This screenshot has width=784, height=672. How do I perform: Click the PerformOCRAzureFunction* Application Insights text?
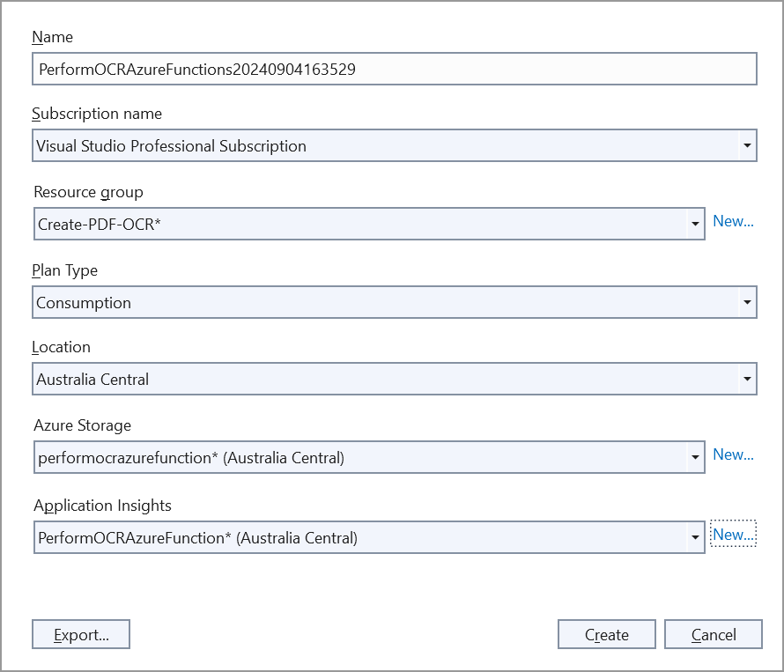[x=197, y=538]
